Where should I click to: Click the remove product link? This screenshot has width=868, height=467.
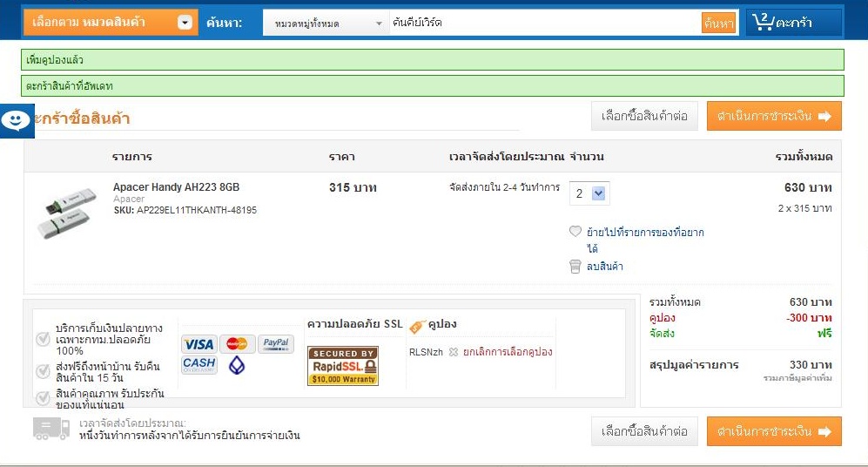[605, 267]
